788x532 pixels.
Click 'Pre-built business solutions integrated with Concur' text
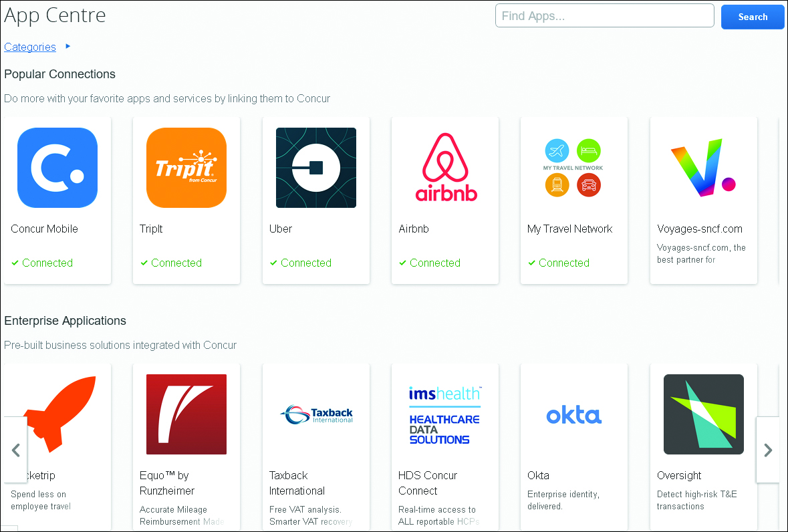[120, 345]
